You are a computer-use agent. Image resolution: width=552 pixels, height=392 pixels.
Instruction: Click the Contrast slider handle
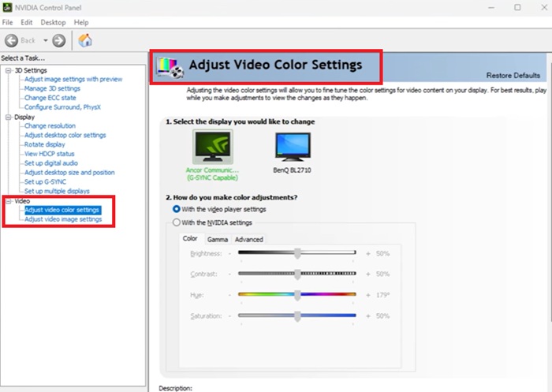(x=297, y=274)
